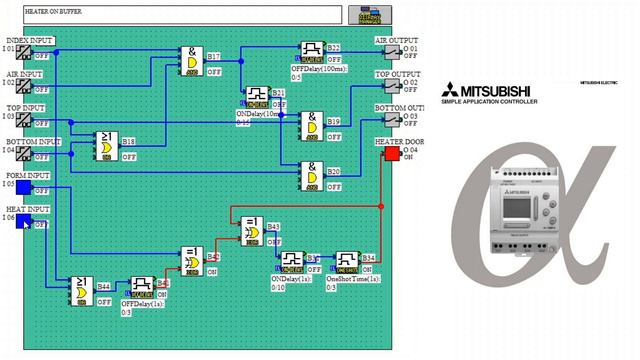Toggle the I 04 BOTTOM INPUT switch
The image size is (640, 360).
[23, 154]
